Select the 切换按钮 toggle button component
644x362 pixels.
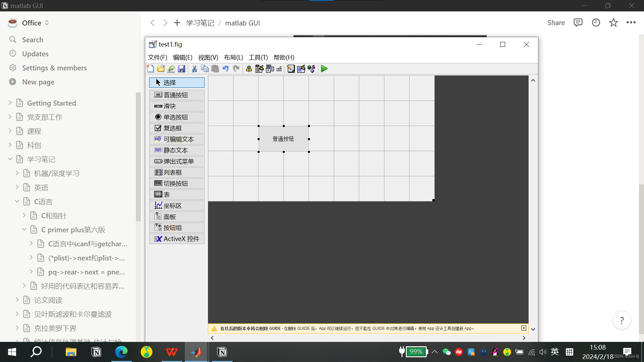177,183
